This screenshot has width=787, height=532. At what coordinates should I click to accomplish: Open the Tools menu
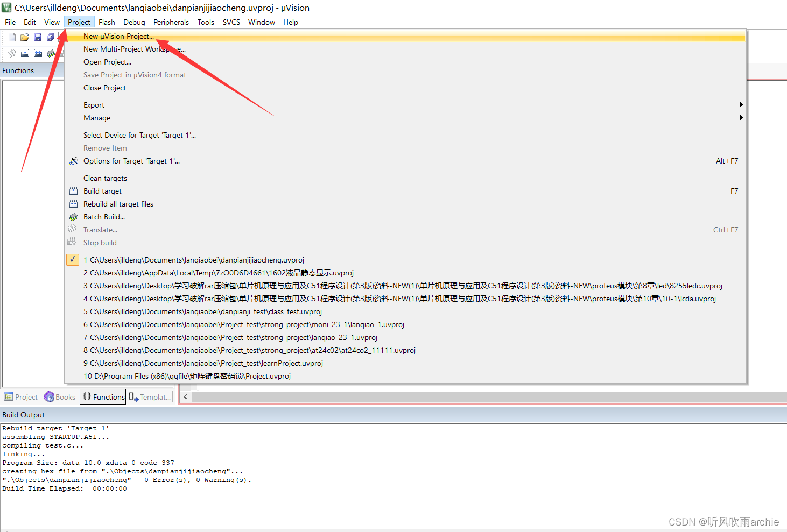pyautogui.click(x=206, y=22)
